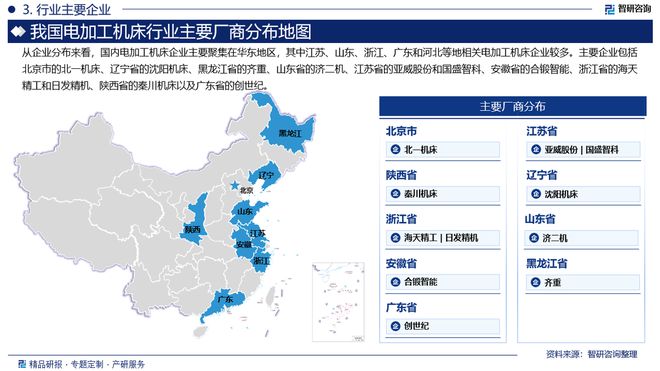Screen dimensions: 660x371
Task: Click the 安徽省 heading
Action: pos(401,263)
